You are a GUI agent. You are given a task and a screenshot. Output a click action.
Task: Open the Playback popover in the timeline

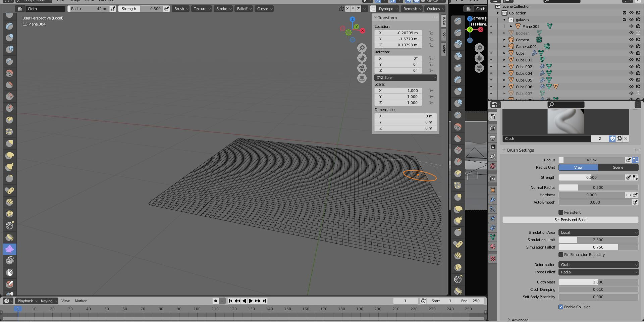coord(27,301)
